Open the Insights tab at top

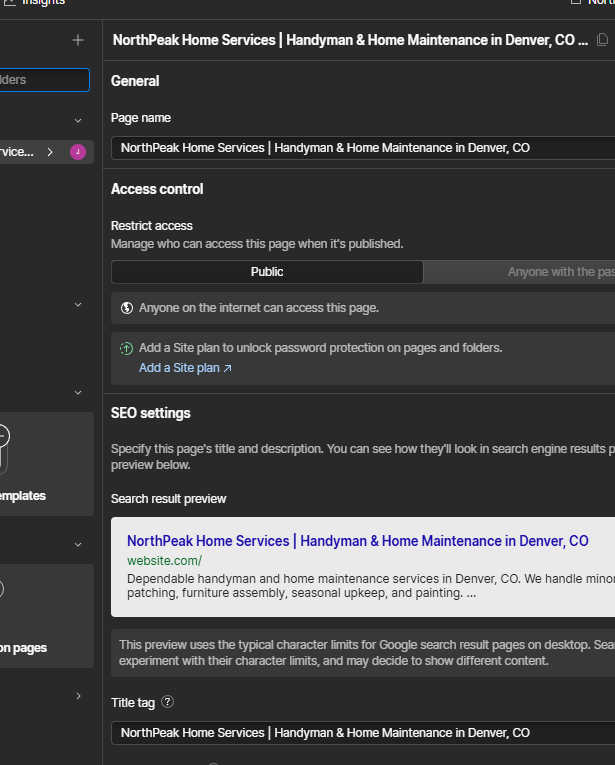34,2
